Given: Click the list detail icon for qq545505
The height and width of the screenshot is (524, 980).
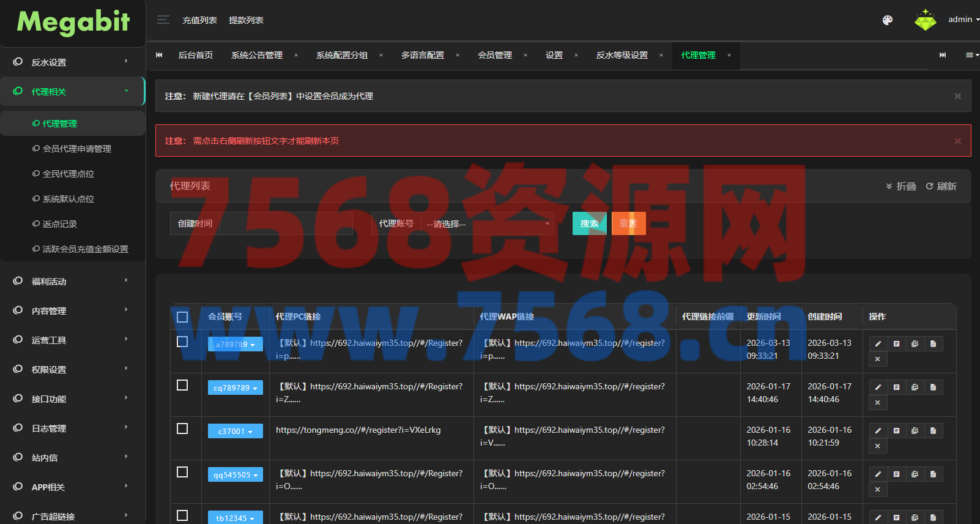Looking at the screenshot, I should click(x=896, y=474).
